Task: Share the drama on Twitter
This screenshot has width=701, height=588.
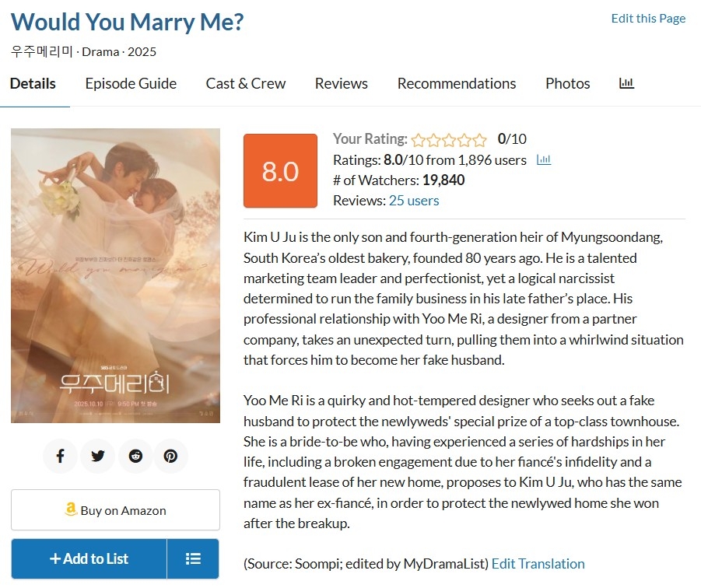Action: 97,456
